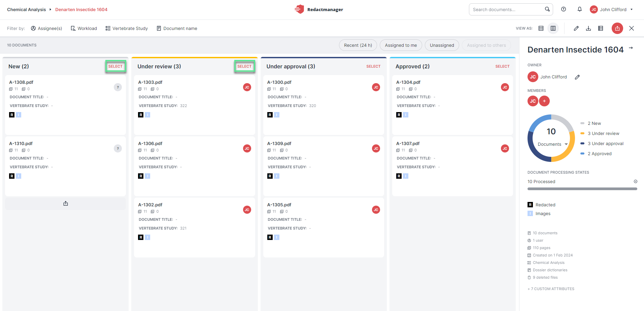The height and width of the screenshot is (311, 644).
Task: Select all in Under approval column
Action: click(x=373, y=66)
